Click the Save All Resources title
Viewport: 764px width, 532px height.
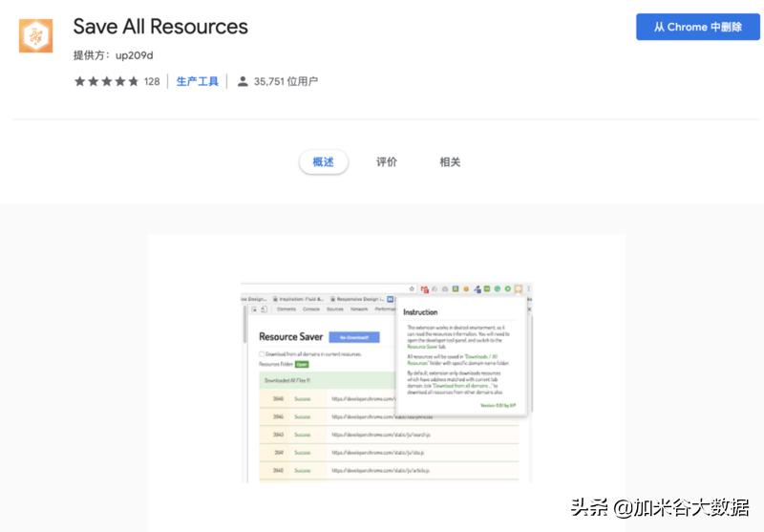[160, 27]
